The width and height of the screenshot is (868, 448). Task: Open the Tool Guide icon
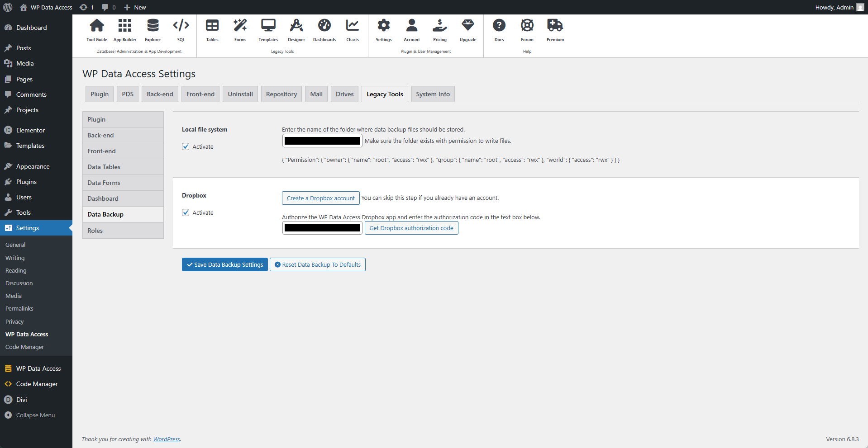tap(96, 30)
